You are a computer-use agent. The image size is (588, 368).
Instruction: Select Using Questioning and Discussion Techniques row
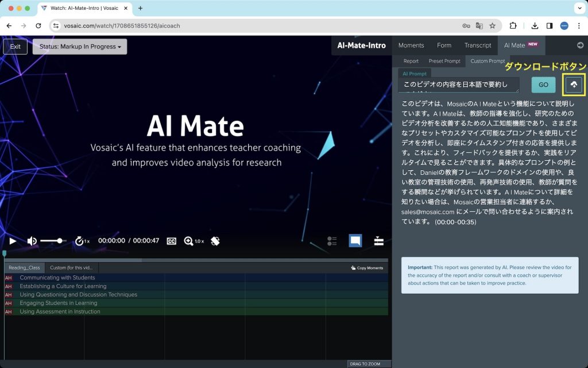coord(196,294)
